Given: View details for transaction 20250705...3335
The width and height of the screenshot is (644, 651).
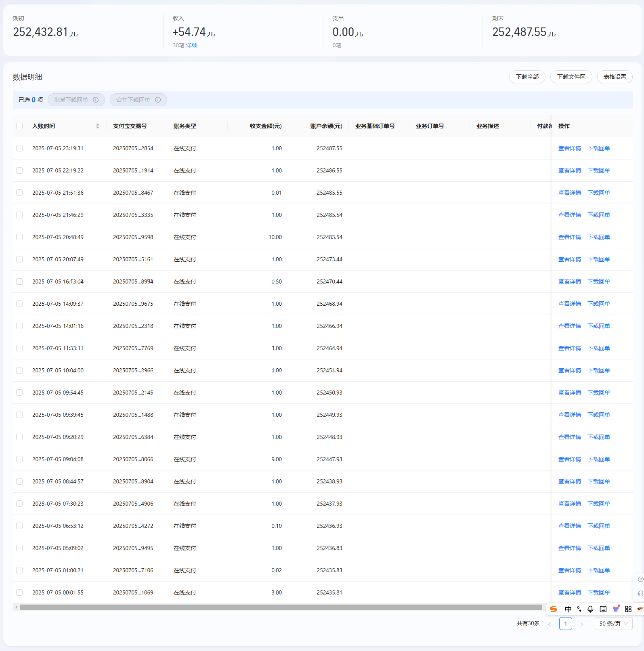Looking at the screenshot, I should [570, 215].
